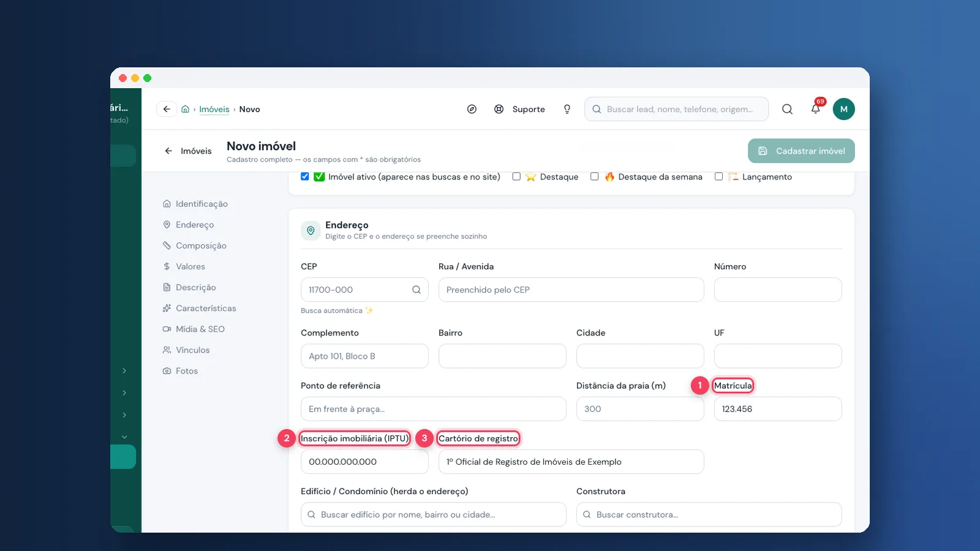Open the Imóveis breadcrumb link
This screenshot has width=980, height=551.
point(214,109)
